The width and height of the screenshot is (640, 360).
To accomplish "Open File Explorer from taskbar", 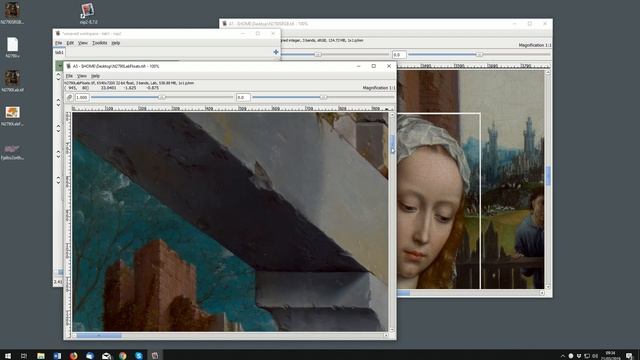I will pyautogui.click(x=41, y=356).
